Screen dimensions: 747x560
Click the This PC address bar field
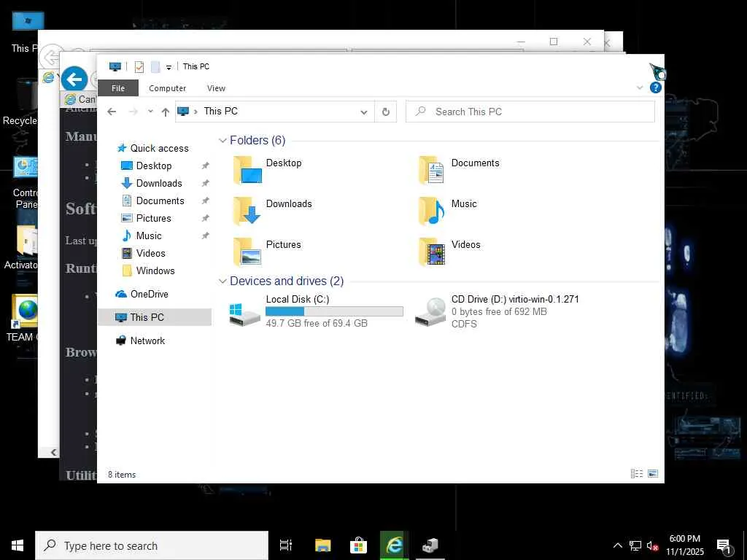[275, 112]
